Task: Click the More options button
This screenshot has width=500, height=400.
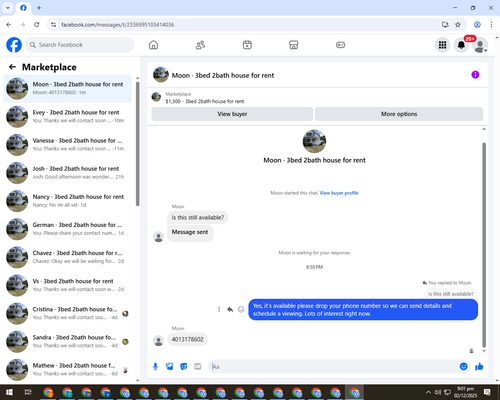Action: (399, 114)
